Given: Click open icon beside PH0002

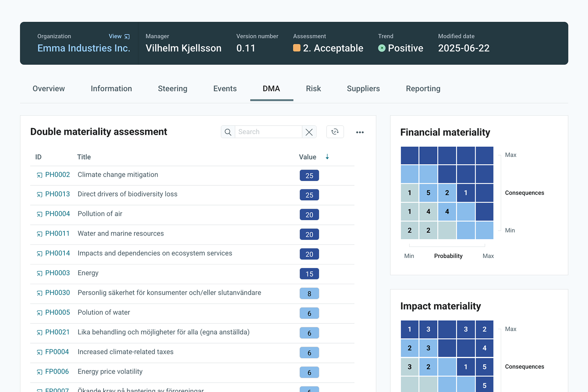Looking at the screenshot, I should coord(40,175).
